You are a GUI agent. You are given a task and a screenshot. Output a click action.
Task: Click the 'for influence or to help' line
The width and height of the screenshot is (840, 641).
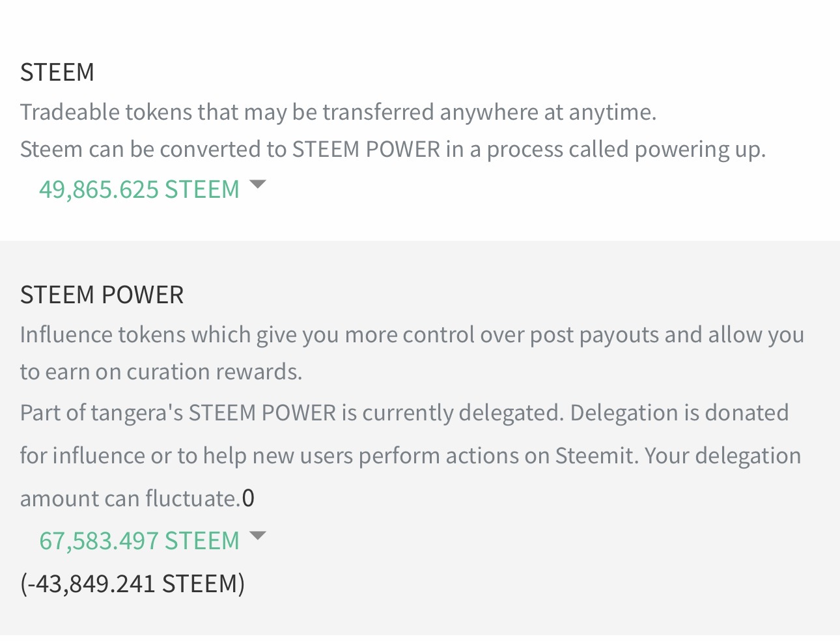(x=410, y=456)
